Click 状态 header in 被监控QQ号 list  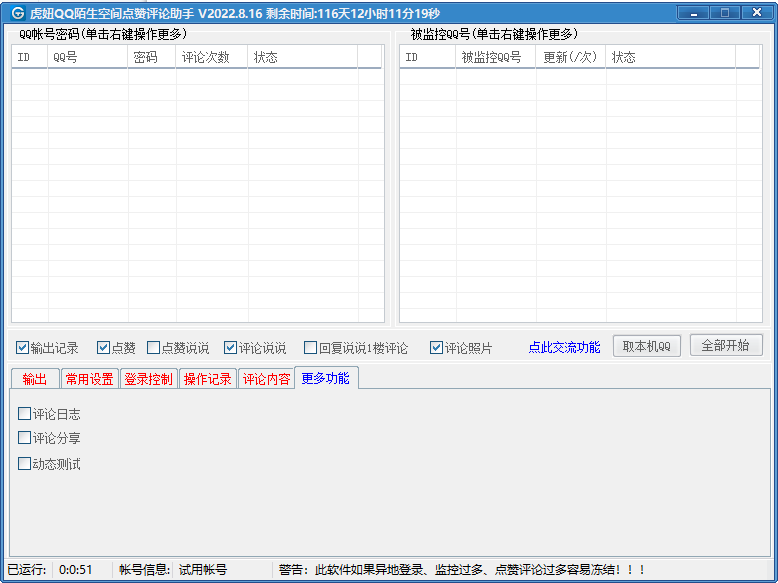(670, 57)
